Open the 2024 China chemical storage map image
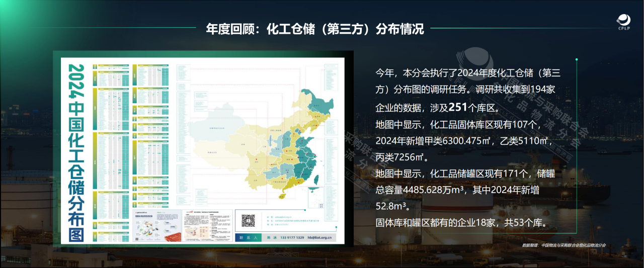This screenshot has height=268, width=644. point(203,151)
